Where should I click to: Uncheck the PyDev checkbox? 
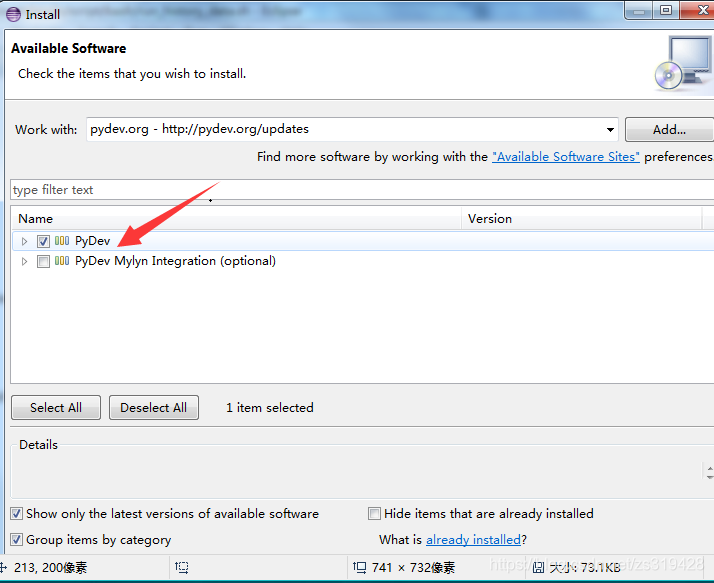click(43, 241)
